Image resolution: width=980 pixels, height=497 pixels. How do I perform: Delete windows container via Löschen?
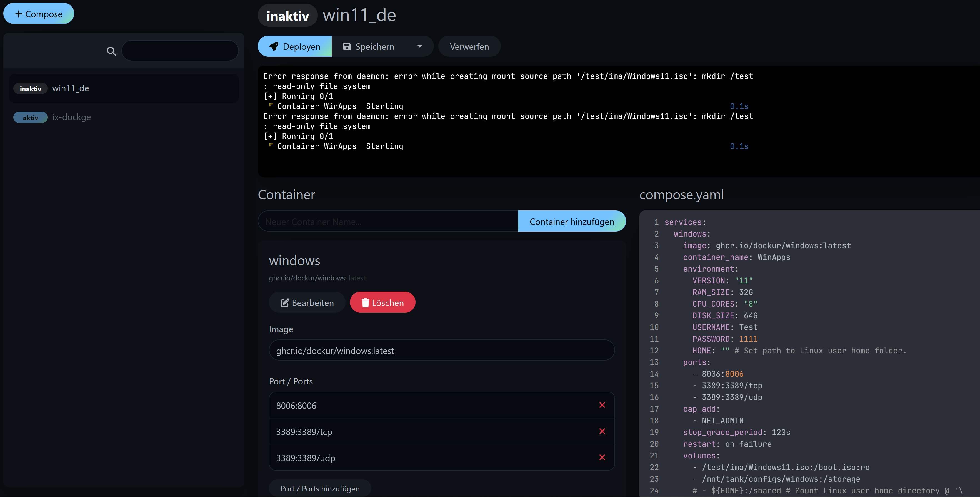382,302
